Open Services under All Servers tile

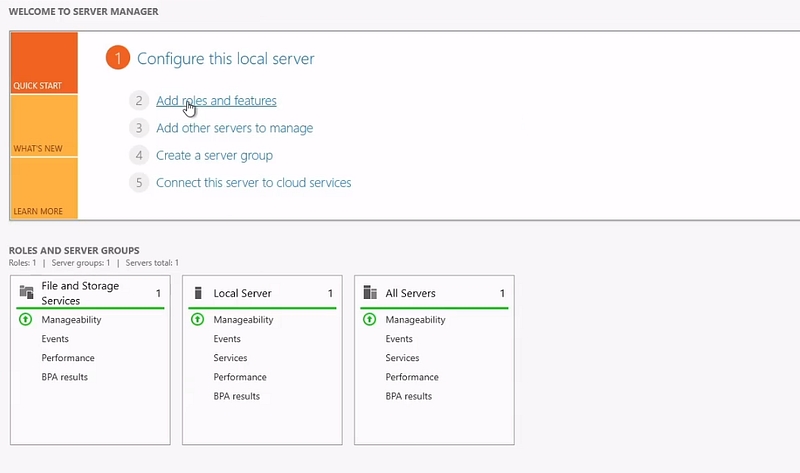coord(402,358)
